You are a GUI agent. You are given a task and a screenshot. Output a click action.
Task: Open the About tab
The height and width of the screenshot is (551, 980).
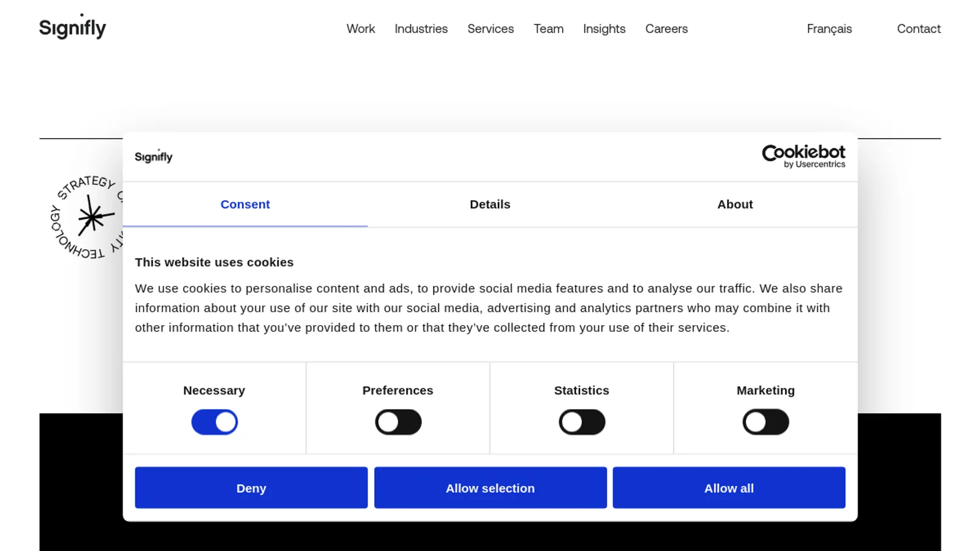735,204
